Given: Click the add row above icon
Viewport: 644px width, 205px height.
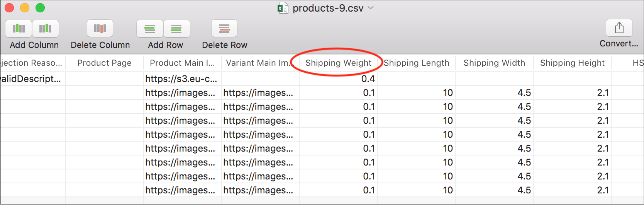Looking at the screenshot, I should 150,29.
